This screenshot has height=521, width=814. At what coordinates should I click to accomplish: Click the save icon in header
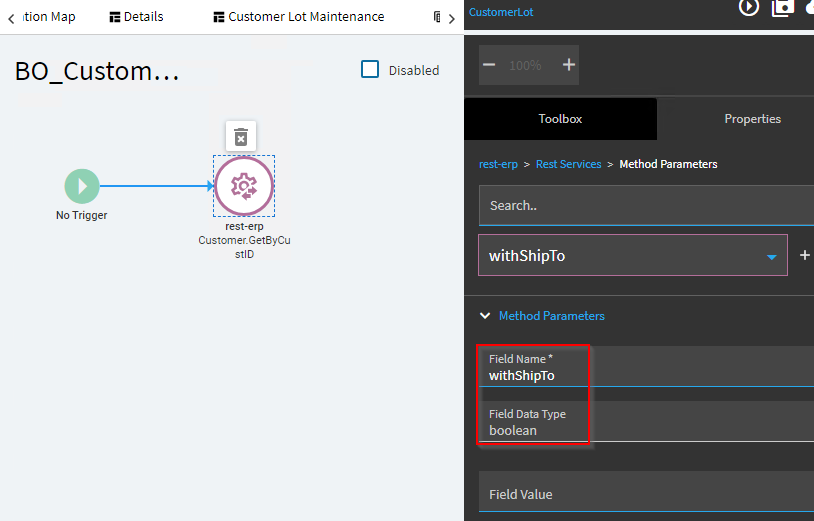[x=782, y=7]
